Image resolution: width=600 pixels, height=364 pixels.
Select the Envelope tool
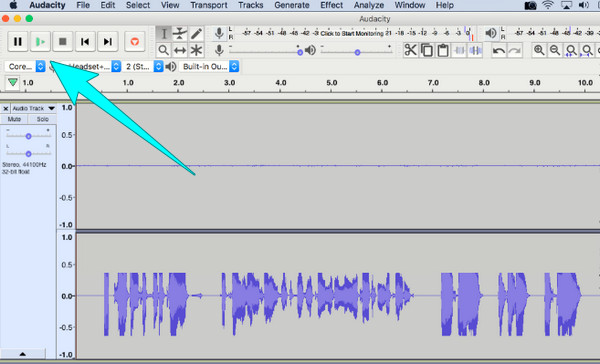(x=180, y=34)
